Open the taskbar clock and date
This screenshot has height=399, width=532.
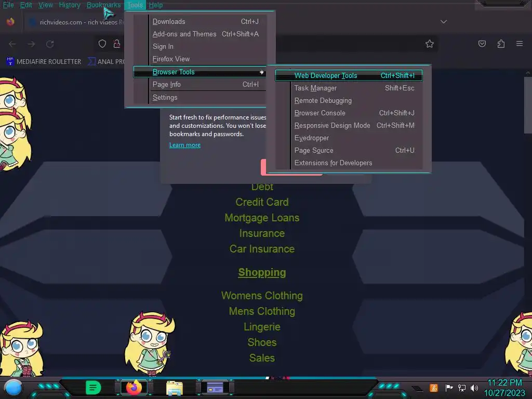click(504, 388)
